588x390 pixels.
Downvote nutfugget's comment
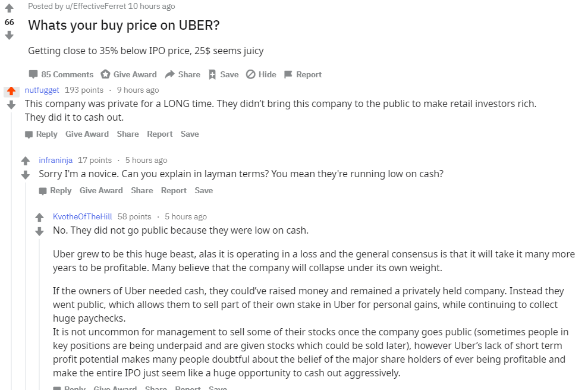[x=11, y=105]
